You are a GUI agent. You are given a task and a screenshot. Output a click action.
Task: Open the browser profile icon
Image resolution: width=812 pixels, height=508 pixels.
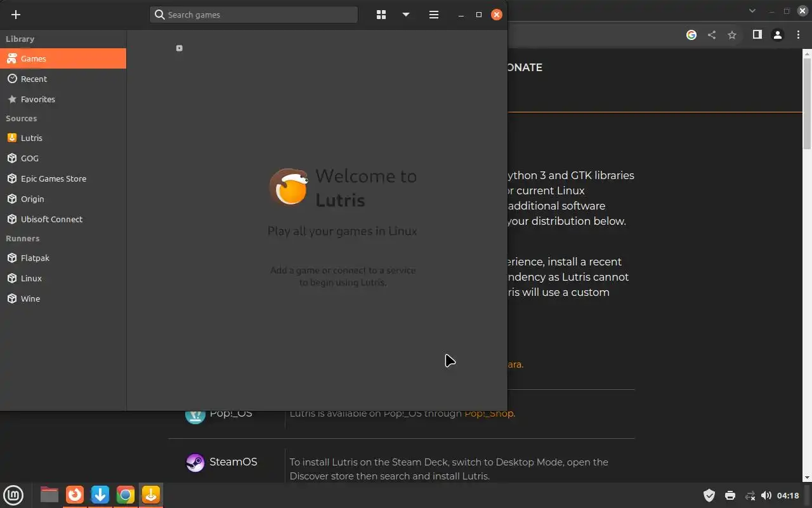point(777,35)
